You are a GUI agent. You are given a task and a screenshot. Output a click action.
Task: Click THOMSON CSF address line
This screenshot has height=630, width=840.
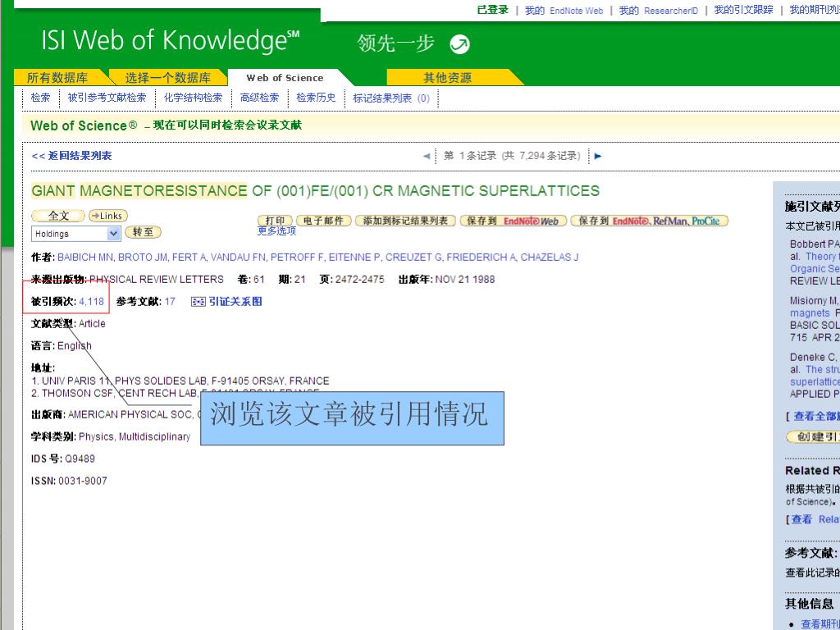click(x=176, y=393)
